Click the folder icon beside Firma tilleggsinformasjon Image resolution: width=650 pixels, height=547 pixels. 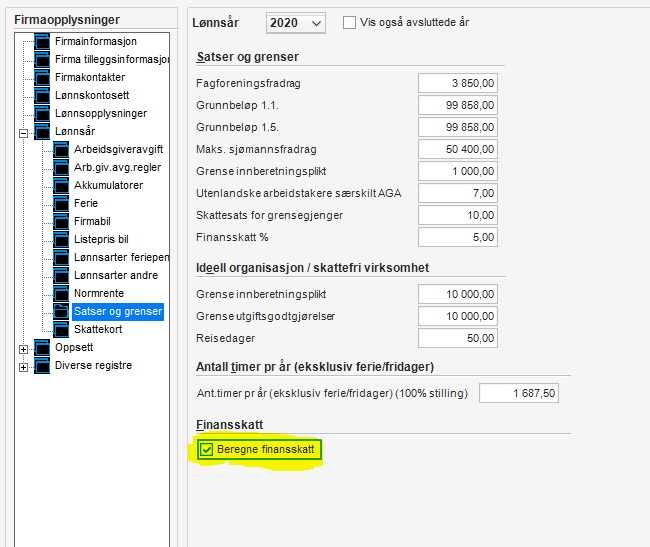coord(42,59)
